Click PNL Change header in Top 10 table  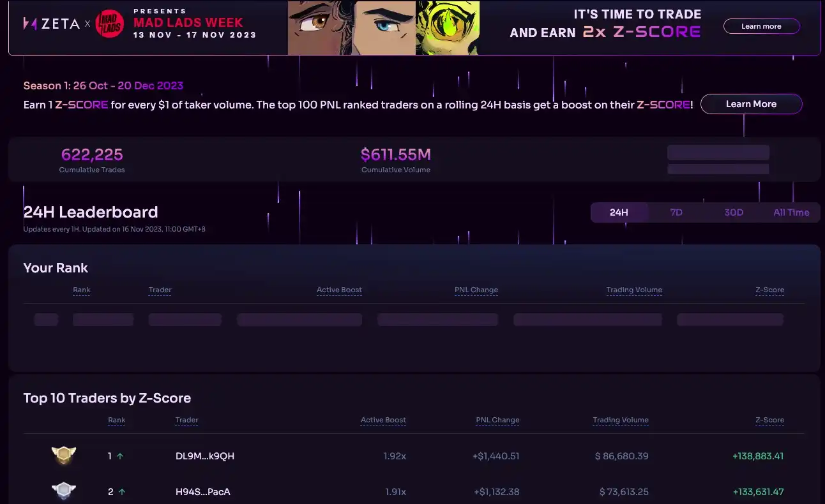click(497, 420)
